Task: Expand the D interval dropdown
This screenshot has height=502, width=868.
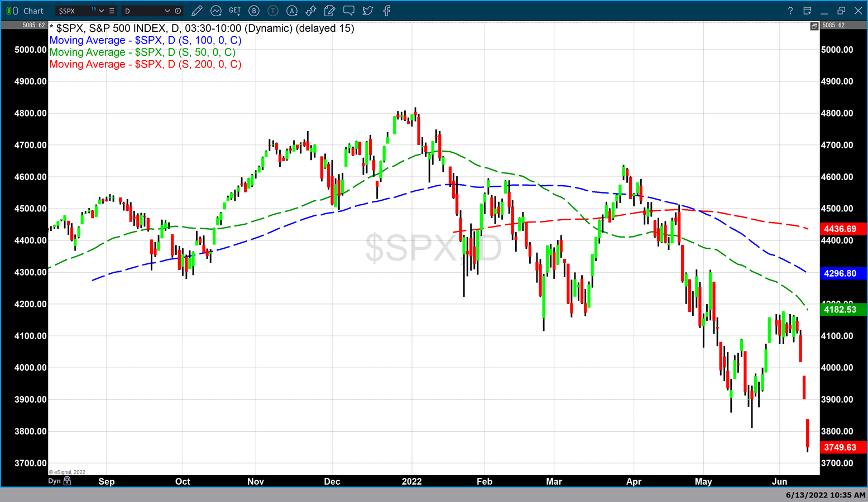Action: tap(167, 11)
